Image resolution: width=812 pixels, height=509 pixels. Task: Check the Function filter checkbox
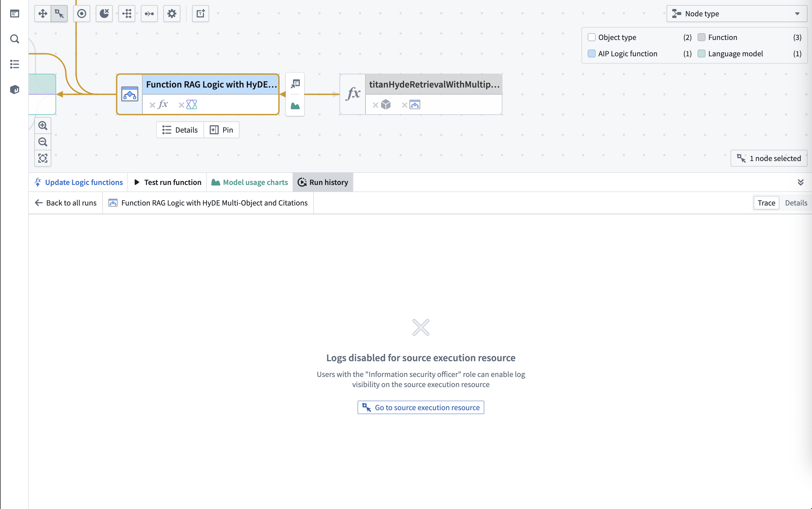(702, 37)
